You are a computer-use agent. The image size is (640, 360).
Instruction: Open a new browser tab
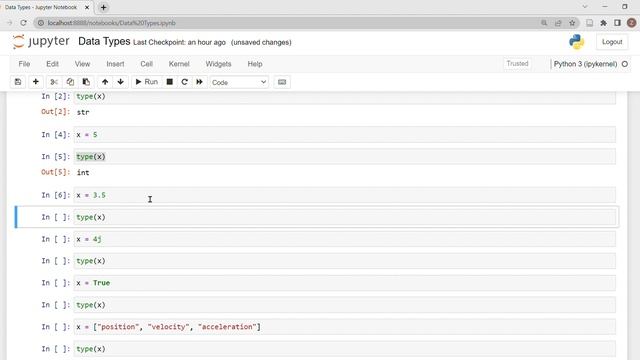coord(103,7)
